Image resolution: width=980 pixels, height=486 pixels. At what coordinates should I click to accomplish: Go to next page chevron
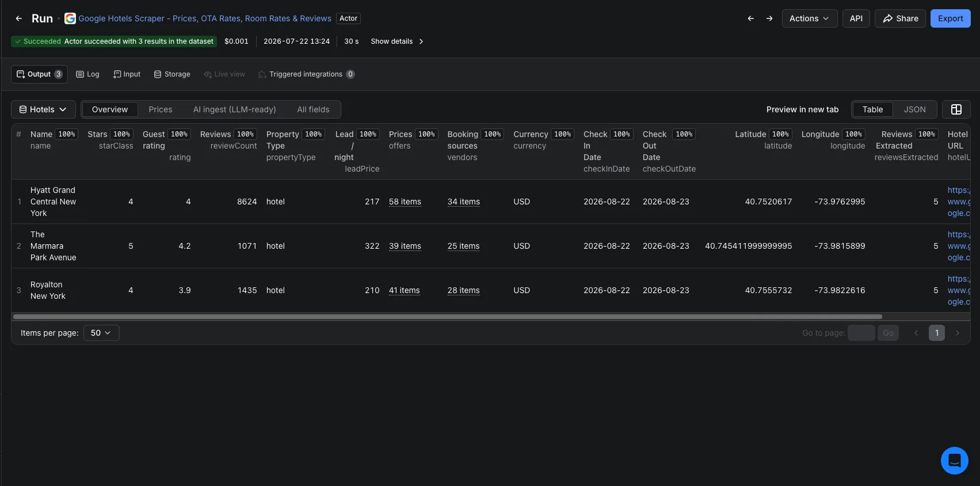click(958, 333)
